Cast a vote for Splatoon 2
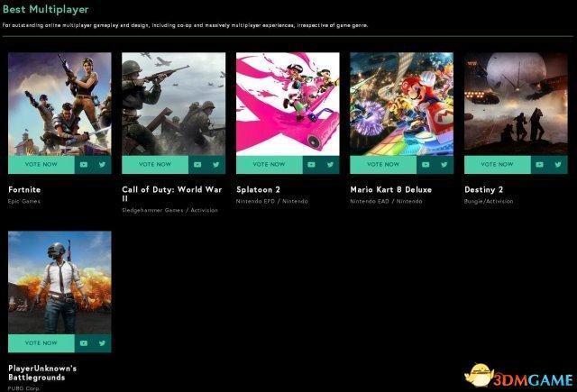Viewport: 577px width, 392px height. [x=270, y=164]
